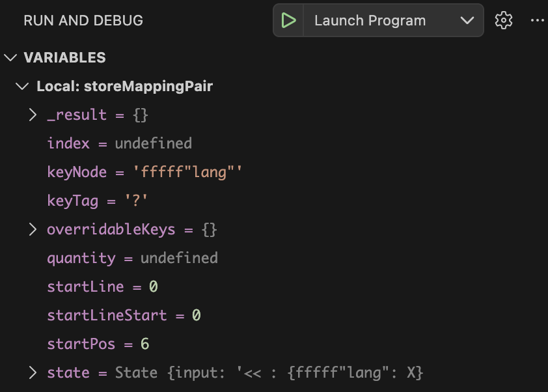Expand the overridableKeys variable

click(x=33, y=229)
